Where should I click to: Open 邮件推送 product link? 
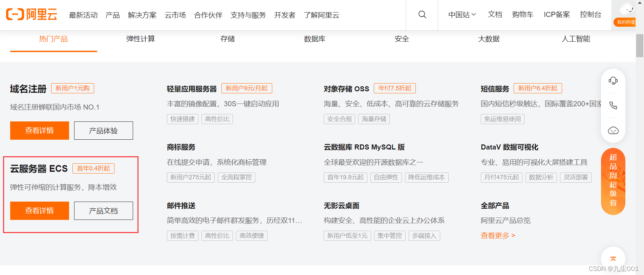[x=181, y=206]
